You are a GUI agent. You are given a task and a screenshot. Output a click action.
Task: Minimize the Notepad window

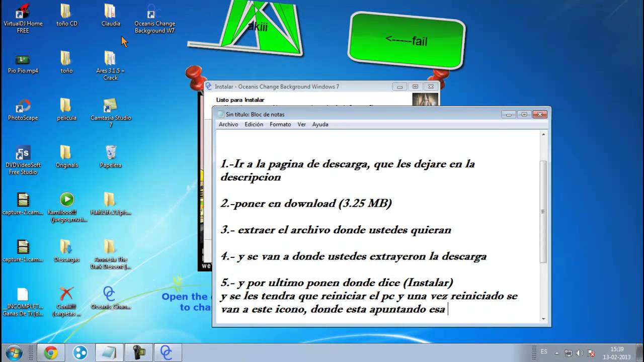click(x=509, y=115)
